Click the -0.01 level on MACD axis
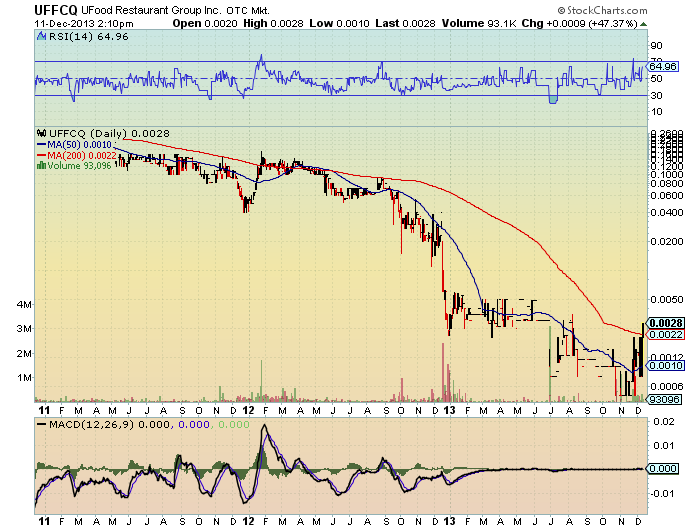 click(x=662, y=494)
